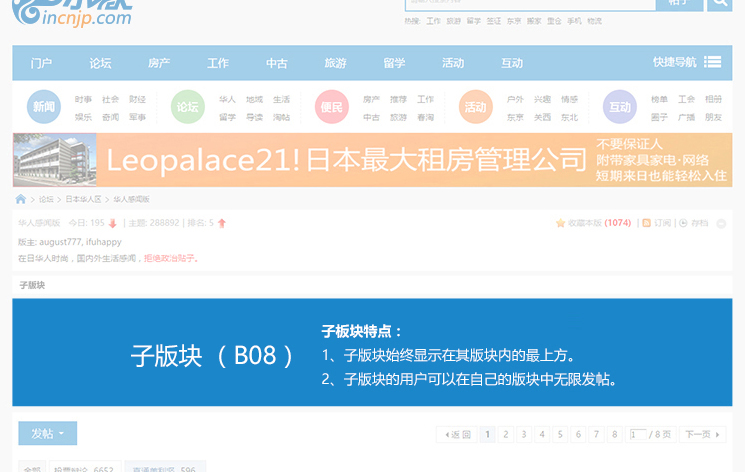This screenshot has height=472, width=745.
Task: Select 房产 in the main navigation
Action: pos(159,63)
